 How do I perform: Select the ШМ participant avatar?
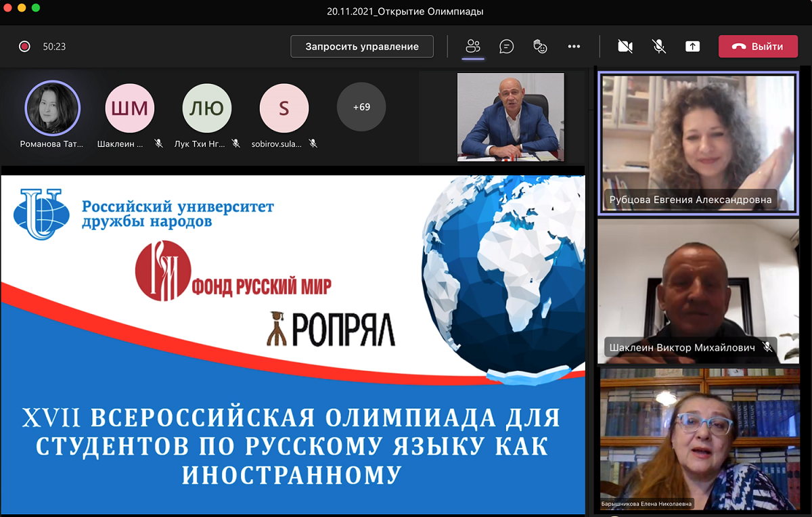130,108
